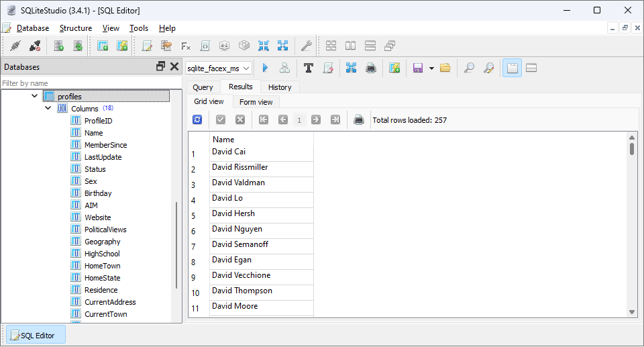644x347 pixels.
Task: Select the PoliticalViews column in tree
Action: (105, 230)
